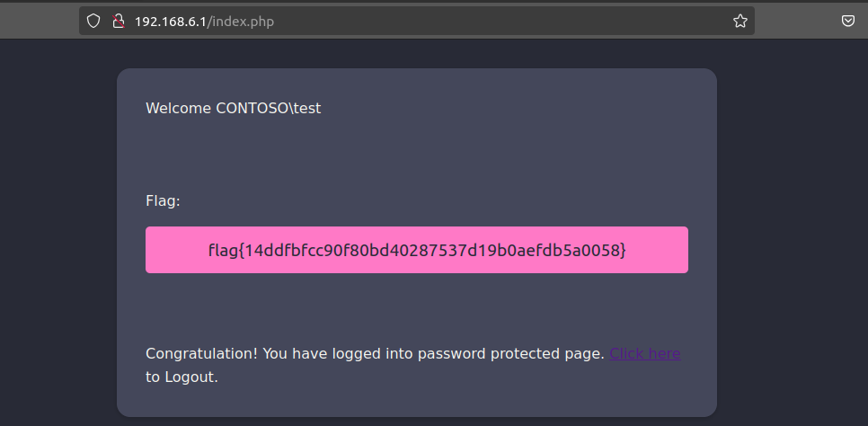Click the insecure connection padlock icon
Screen dimensions: 868x426
tap(116, 21)
